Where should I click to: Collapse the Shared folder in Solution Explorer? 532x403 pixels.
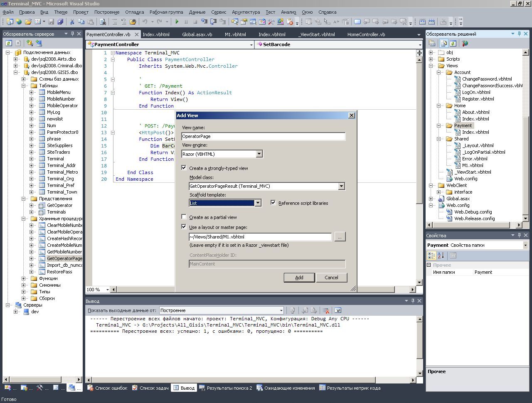tap(439, 139)
